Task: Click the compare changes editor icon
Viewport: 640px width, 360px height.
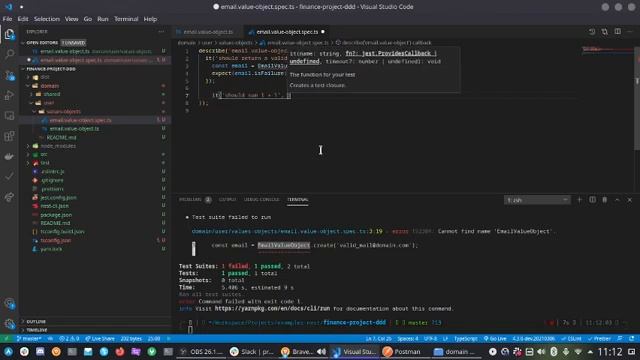Action: click(x=604, y=32)
